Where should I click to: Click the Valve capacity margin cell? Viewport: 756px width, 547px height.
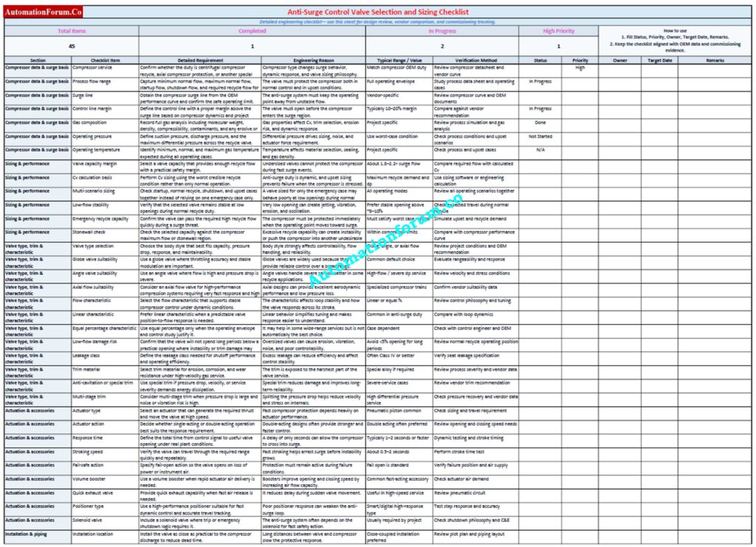tap(105, 167)
